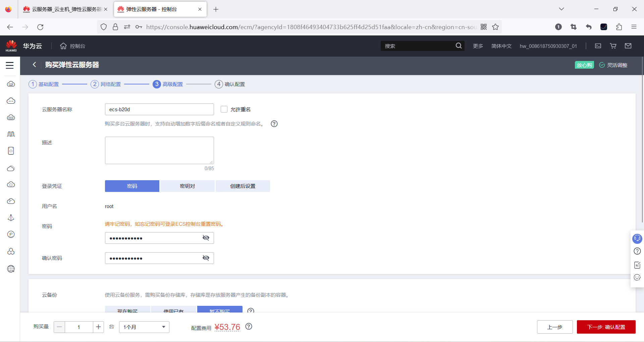Click the three-circles cluster sidebar icon
This screenshot has width=644, height=342.
point(11,251)
